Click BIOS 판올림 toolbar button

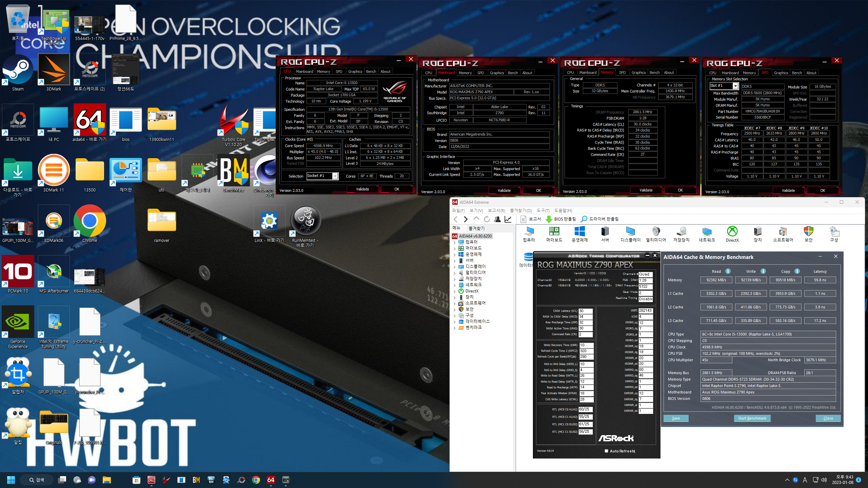coord(561,219)
